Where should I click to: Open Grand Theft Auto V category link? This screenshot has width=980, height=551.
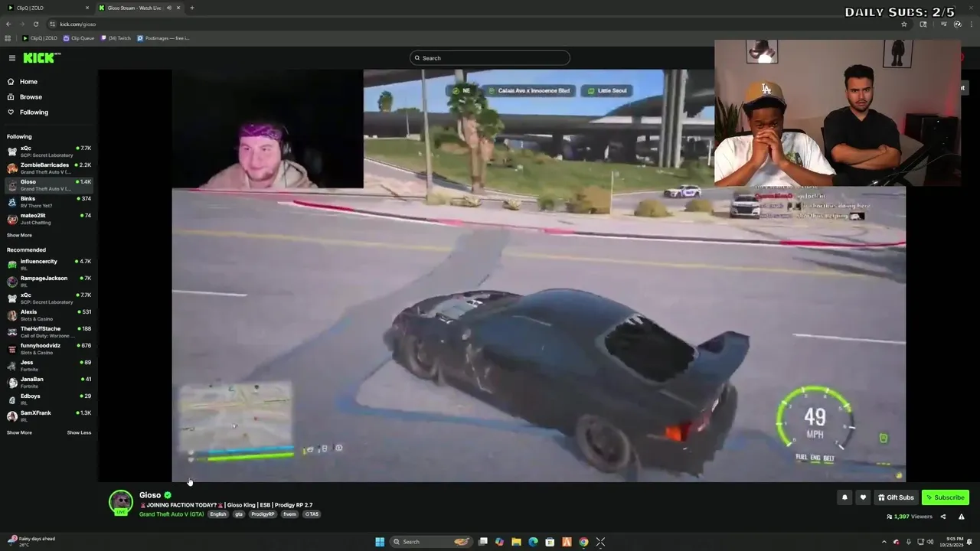pos(171,514)
